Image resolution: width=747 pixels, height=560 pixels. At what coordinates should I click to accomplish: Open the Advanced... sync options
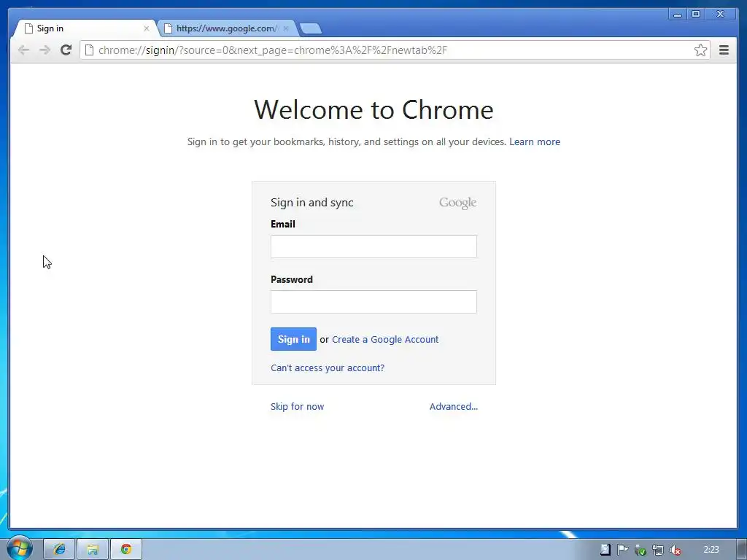point(454,406)
